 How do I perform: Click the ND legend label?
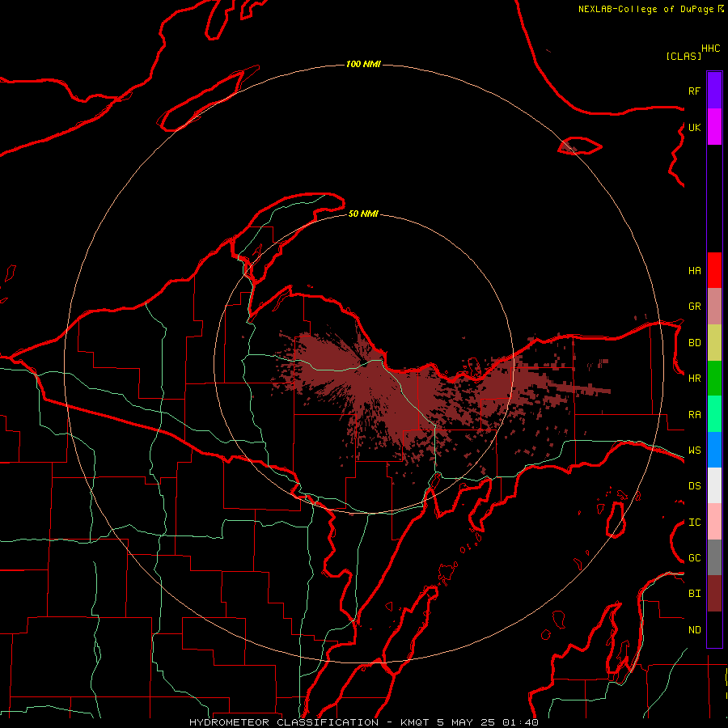(694, 630)
